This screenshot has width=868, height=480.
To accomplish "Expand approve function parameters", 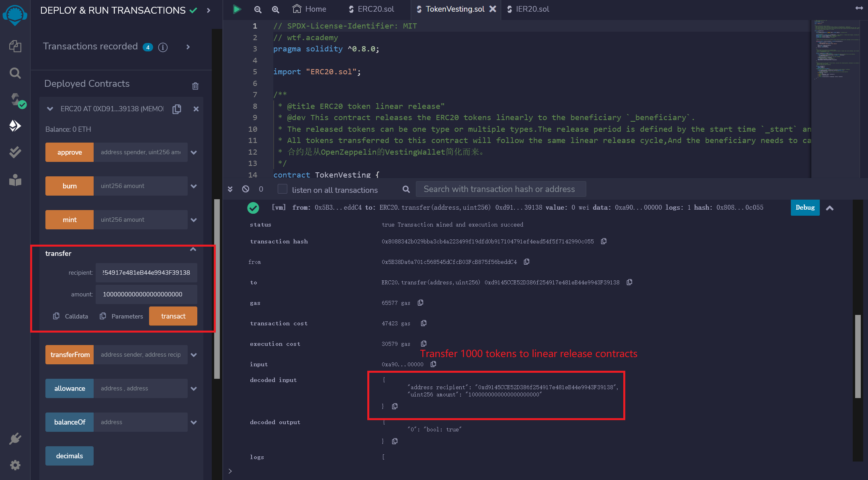I will [194, 153].
